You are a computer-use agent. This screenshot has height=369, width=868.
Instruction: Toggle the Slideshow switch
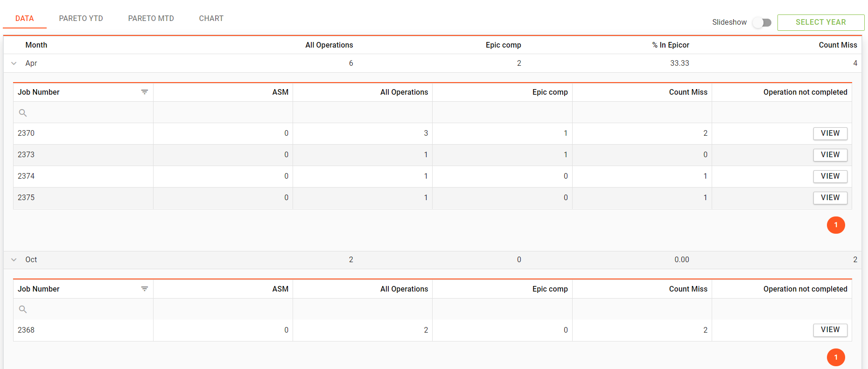(762, 22)
